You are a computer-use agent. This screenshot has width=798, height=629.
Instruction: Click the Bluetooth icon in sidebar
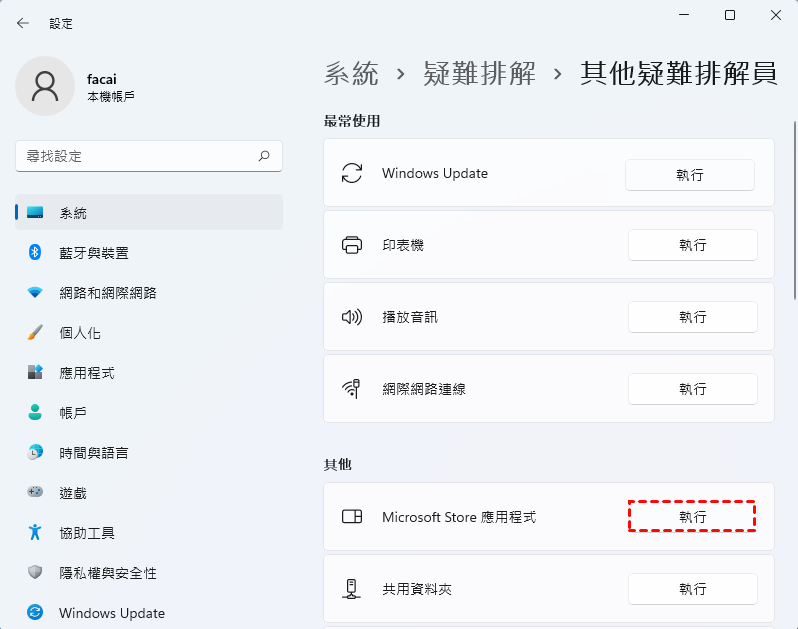click(x=35, y=252)
